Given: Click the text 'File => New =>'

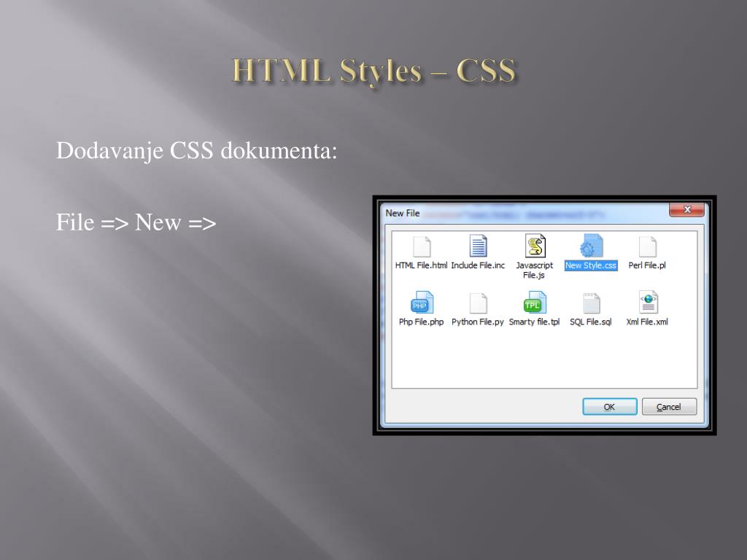Looking at the screenshot, I should [136, 222].
